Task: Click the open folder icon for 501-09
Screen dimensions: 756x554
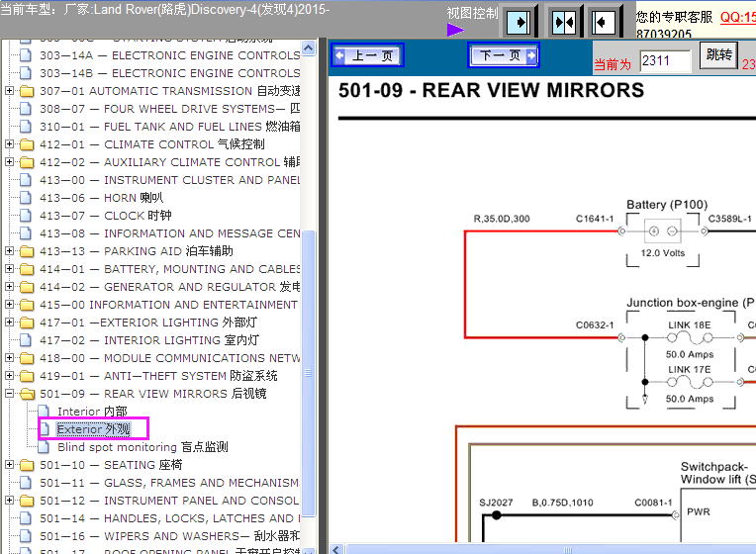Action: (28, 394)
